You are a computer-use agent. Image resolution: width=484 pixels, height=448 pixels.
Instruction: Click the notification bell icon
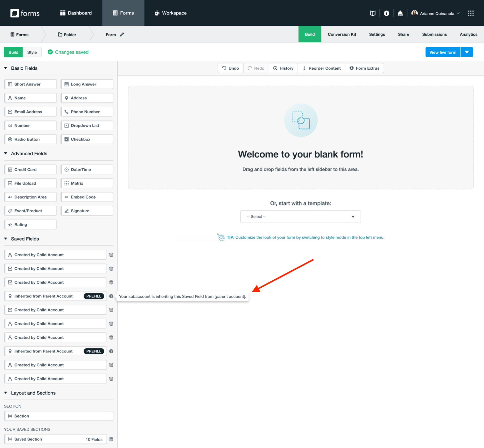[x=400, y=13]
